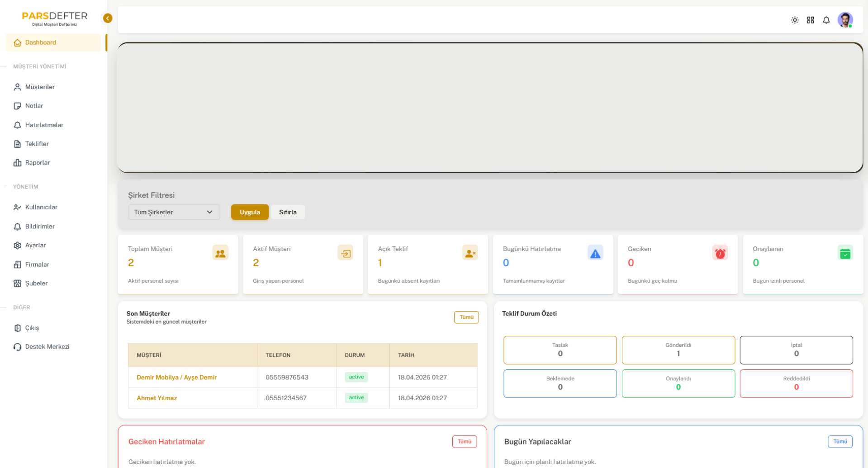Switch to the Dashboard menu item
Image resolution: width=868 pixels, height=468 pixels.
pyautogui.click(x=41, y=42)
